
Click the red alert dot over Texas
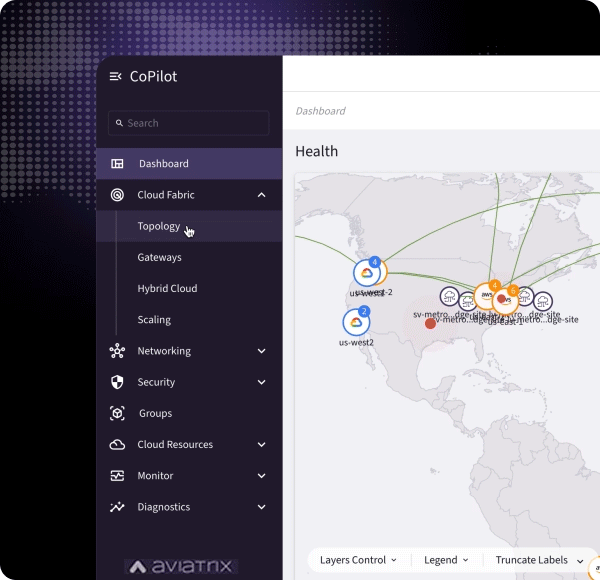(x=430, y=323)
